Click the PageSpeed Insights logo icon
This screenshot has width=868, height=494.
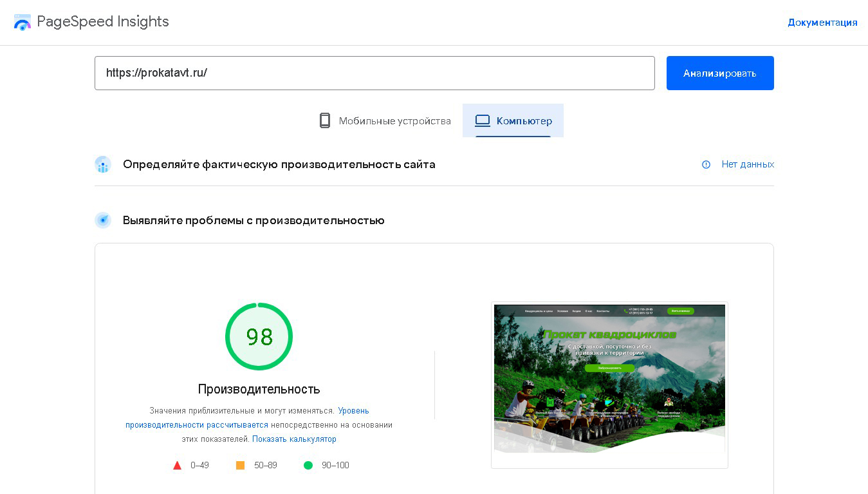[x=23, y=22]
